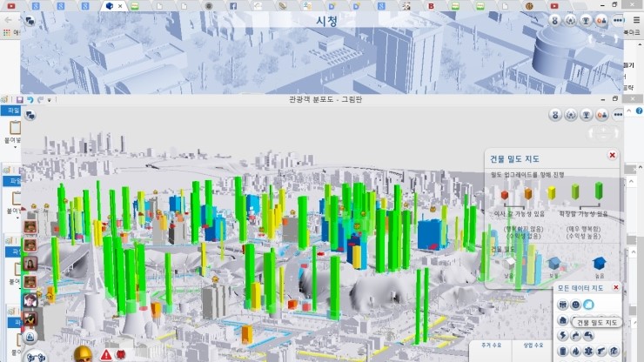Show the education data map icon

pos(614,352)
